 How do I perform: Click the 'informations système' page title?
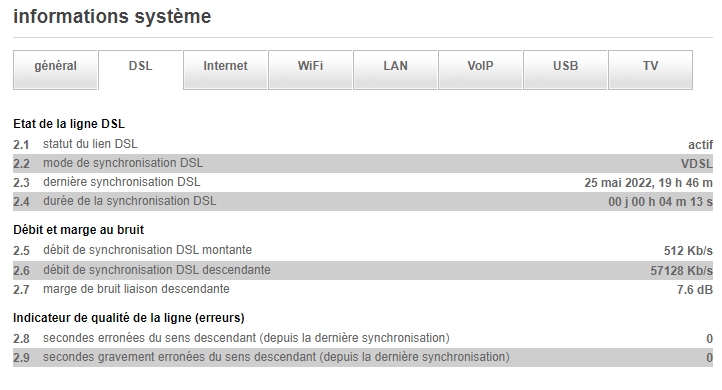[x=112, y=17]
